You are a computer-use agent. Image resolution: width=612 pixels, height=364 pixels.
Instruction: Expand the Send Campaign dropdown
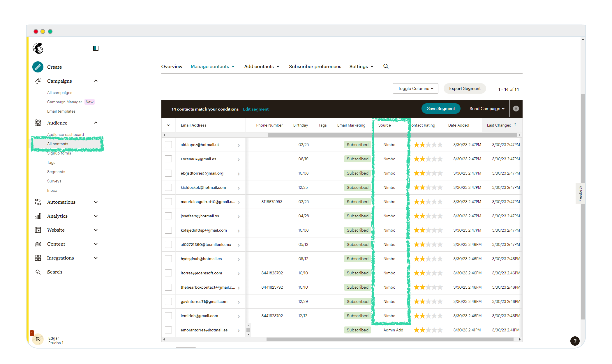(486, 109)
